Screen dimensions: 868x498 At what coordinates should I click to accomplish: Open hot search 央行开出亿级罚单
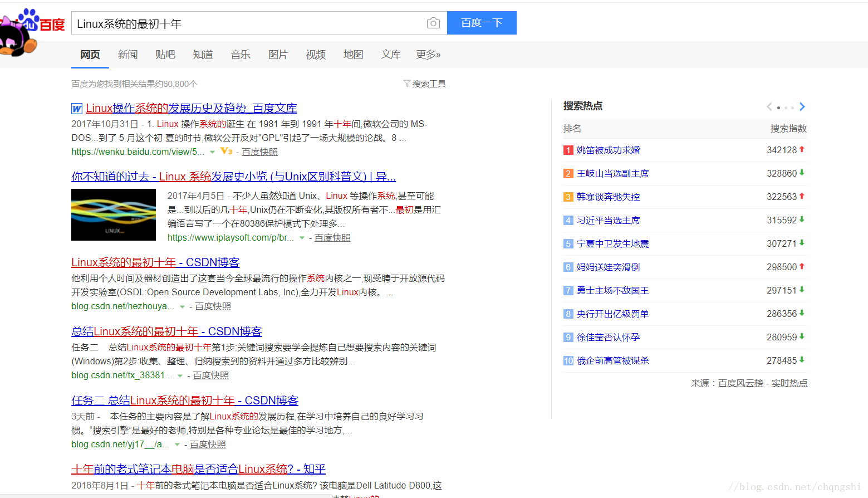click(x=612, y=314)
